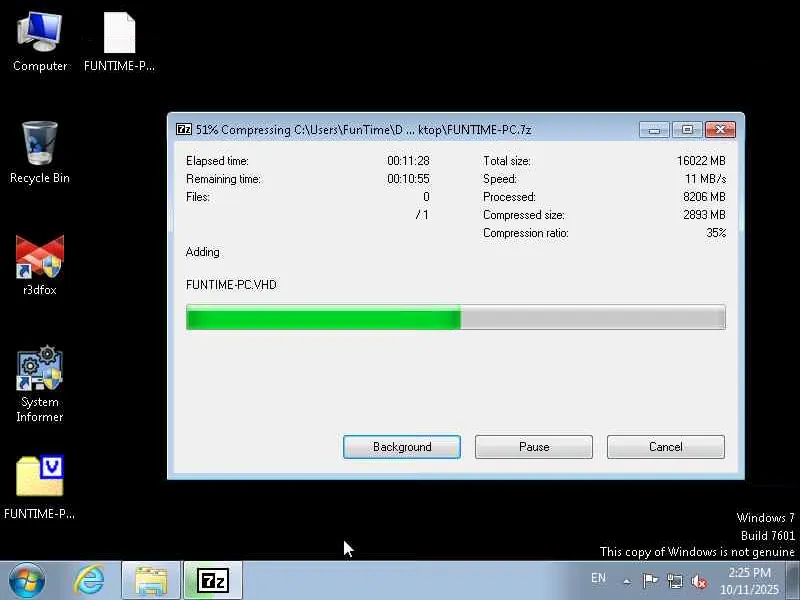Click the total size value 16022 MB
This screenshot has width=800, height=600.
click(x=701, y=161)
